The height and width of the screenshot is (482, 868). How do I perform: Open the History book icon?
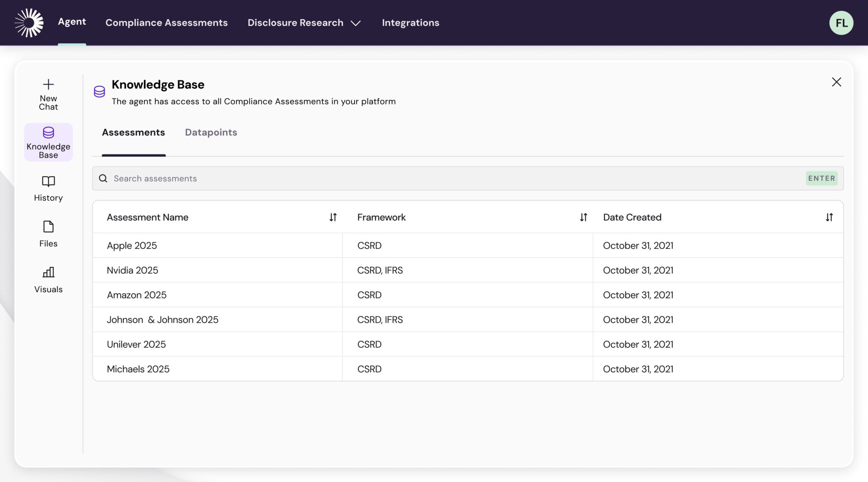(x=48, y=182)
